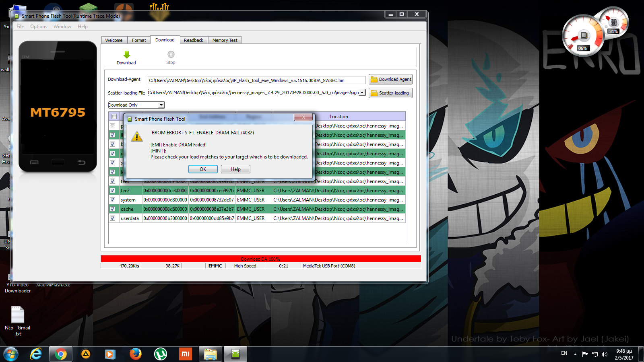The height and width of the screenshot is (362, 644).
Task: Show hidden system tray icons
Action: 575,354
